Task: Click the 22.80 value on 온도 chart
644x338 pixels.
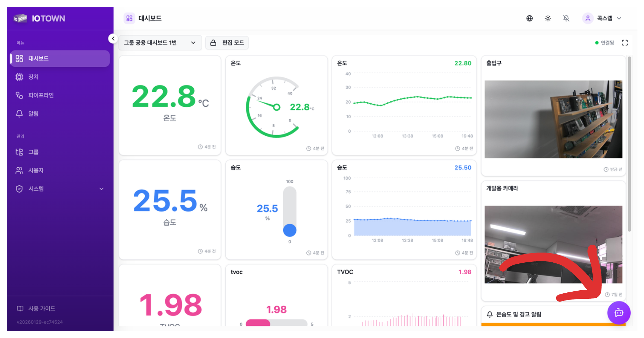Action: point(463,63)
